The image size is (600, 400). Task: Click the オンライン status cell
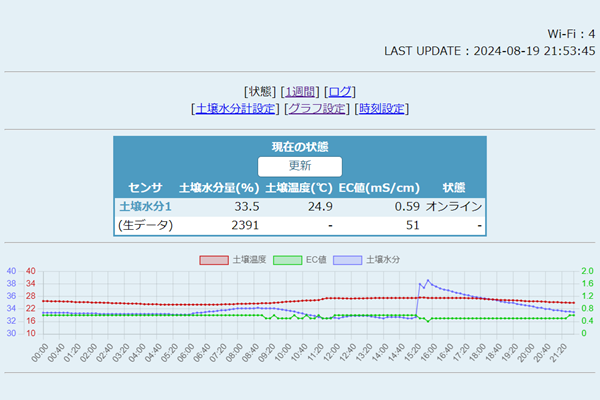pyautogui.click(x=454, y=206)
